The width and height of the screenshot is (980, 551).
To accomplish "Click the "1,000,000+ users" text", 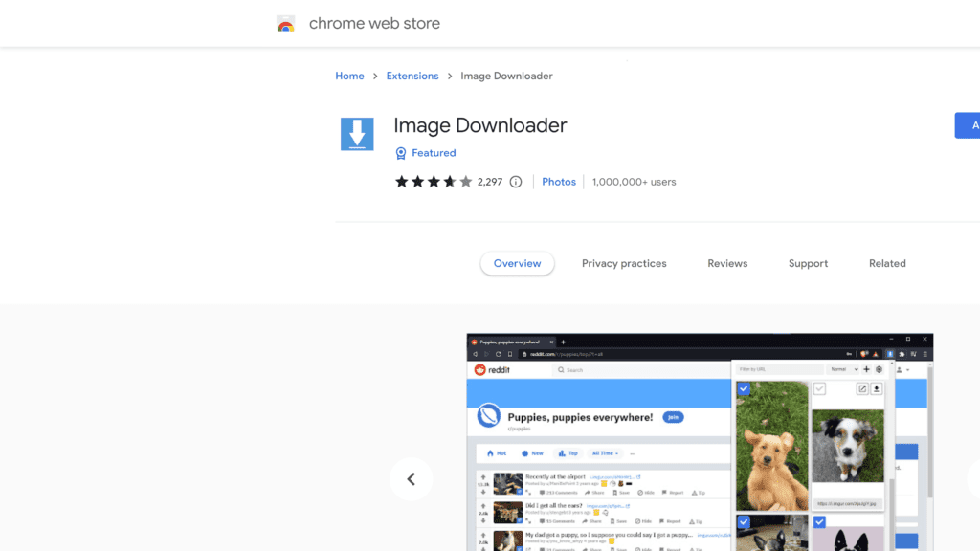I will (x=634, y=182).
